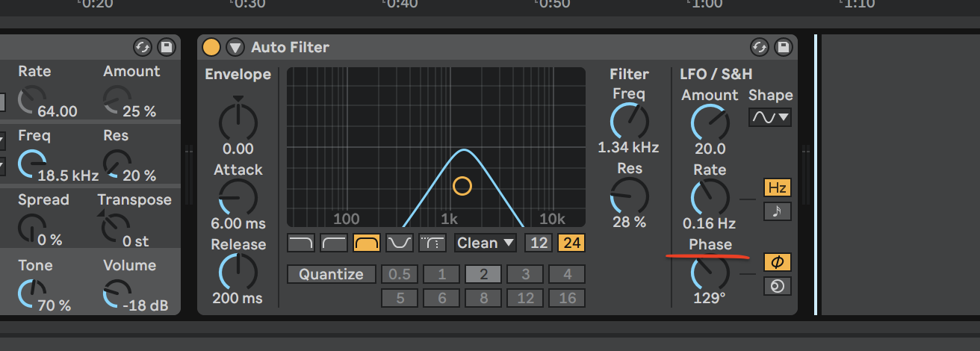The height and width of the screenshot is (351, 980).
Task: Switch LFO rate to synced note icon
Action: pyautogui.click(x=777, y=211)
